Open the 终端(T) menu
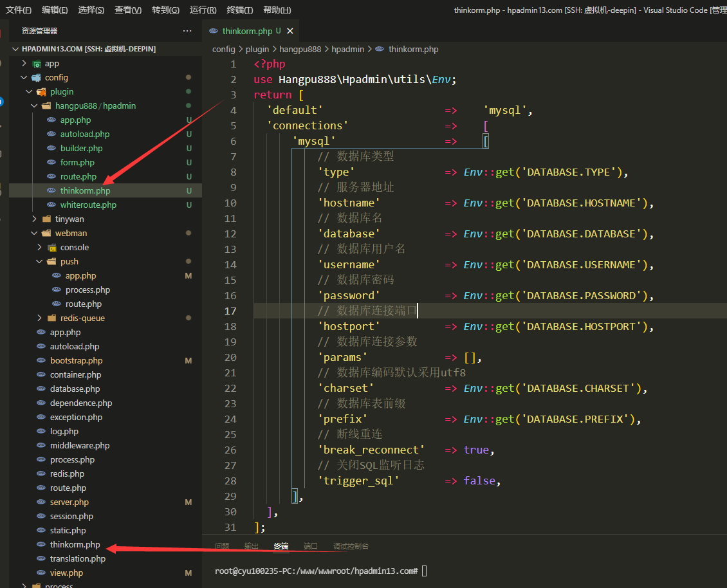This screenshot has height=588, width=727. click(240, 10)
